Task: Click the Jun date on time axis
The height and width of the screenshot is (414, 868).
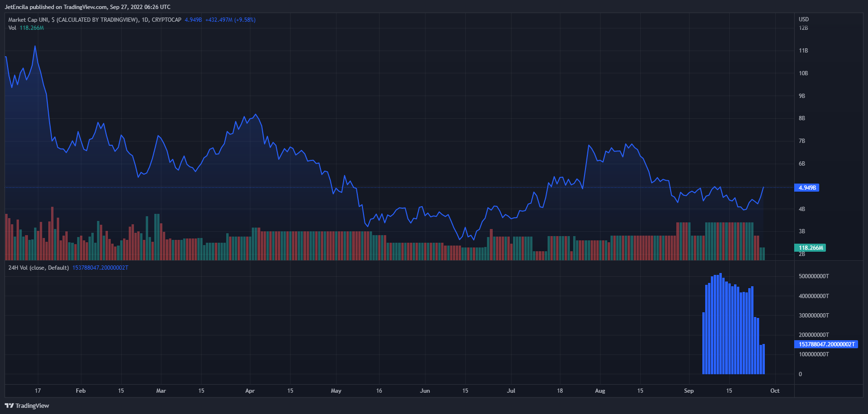Action: [x=425, y=391]
